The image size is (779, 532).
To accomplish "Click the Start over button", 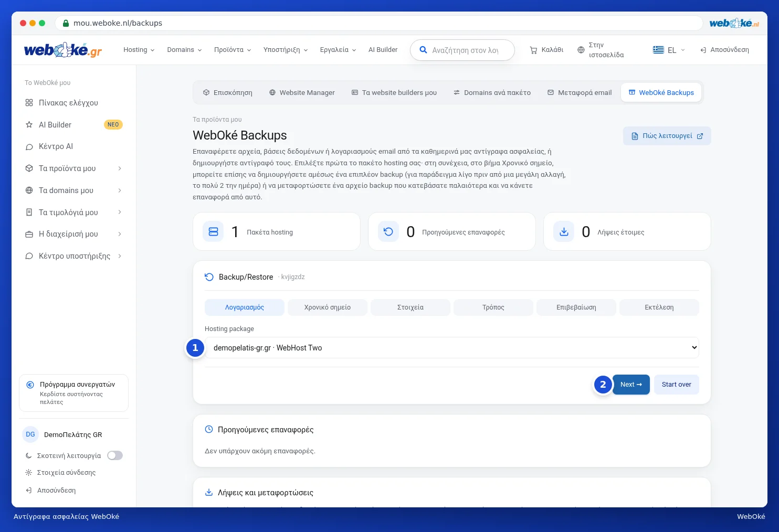I will click(x=677, y=385).
